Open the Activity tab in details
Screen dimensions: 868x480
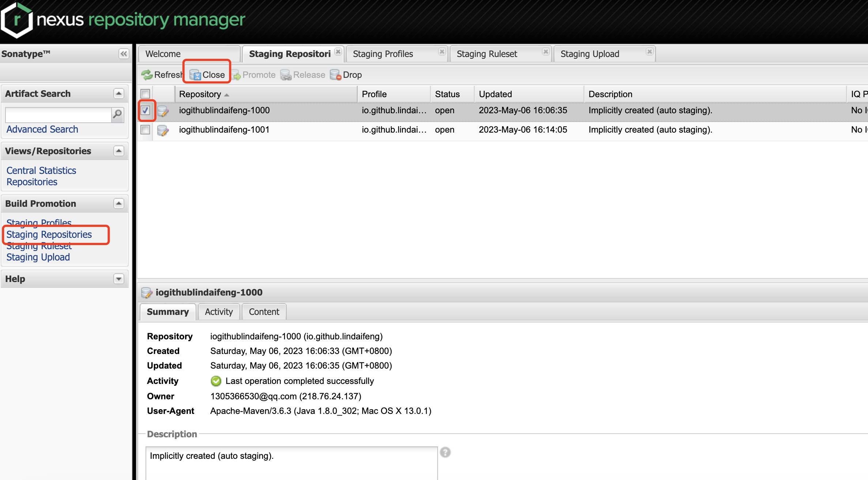219,312
